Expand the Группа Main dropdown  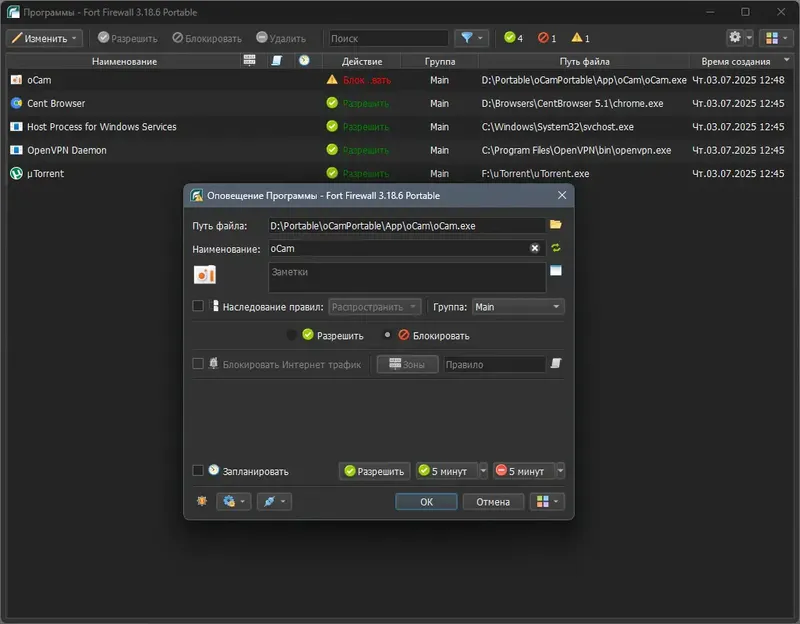(518, 307)
